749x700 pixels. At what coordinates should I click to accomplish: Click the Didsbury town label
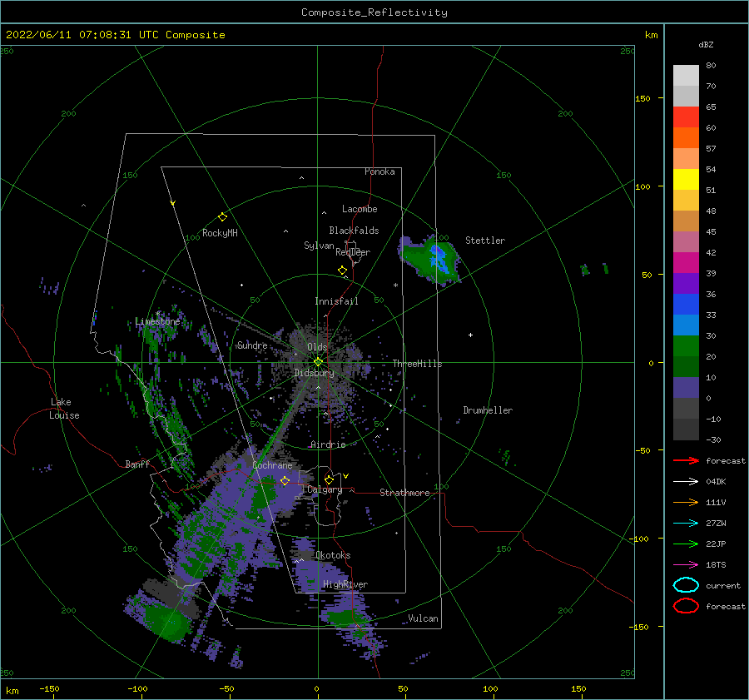coord(314,373)
